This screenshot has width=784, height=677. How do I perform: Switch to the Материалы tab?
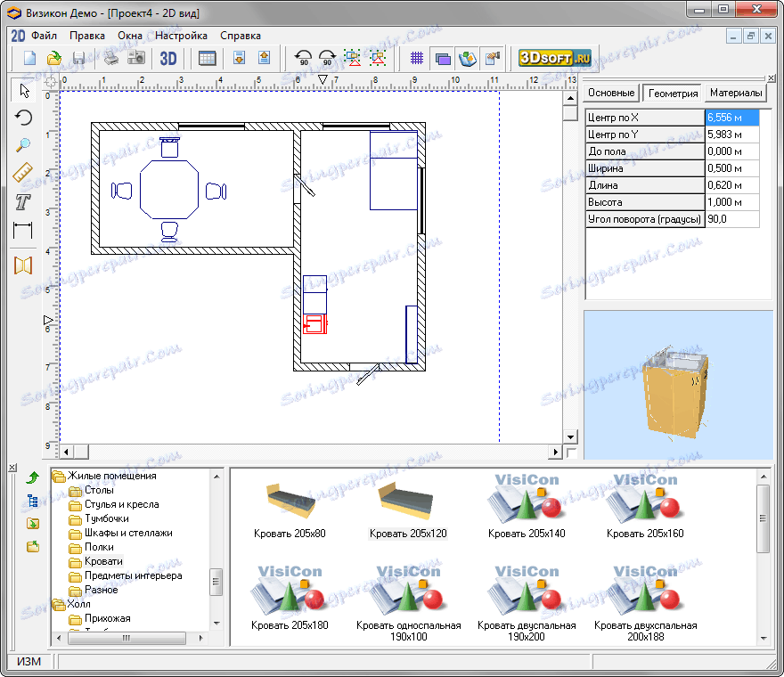pyautogui.click(x=736, y=93)
